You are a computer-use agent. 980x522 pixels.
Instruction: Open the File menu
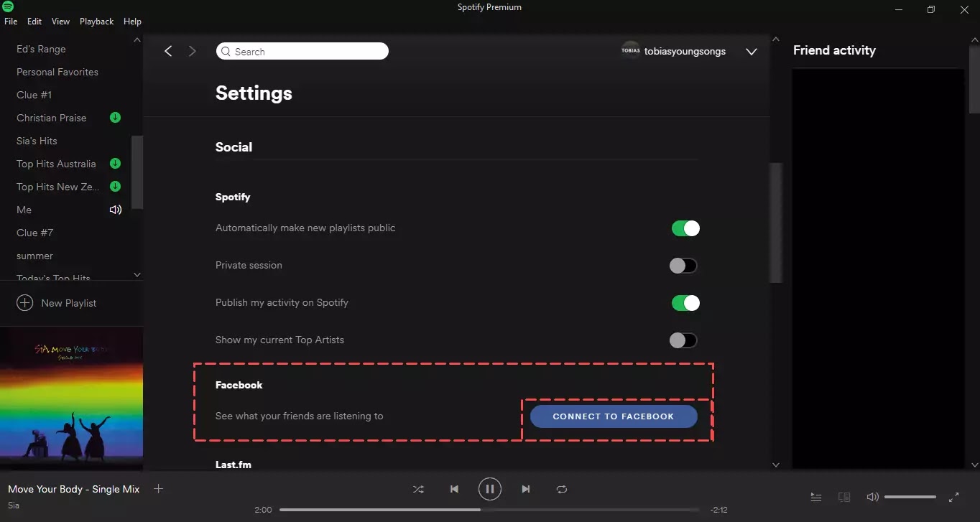[x=11, y=22]
